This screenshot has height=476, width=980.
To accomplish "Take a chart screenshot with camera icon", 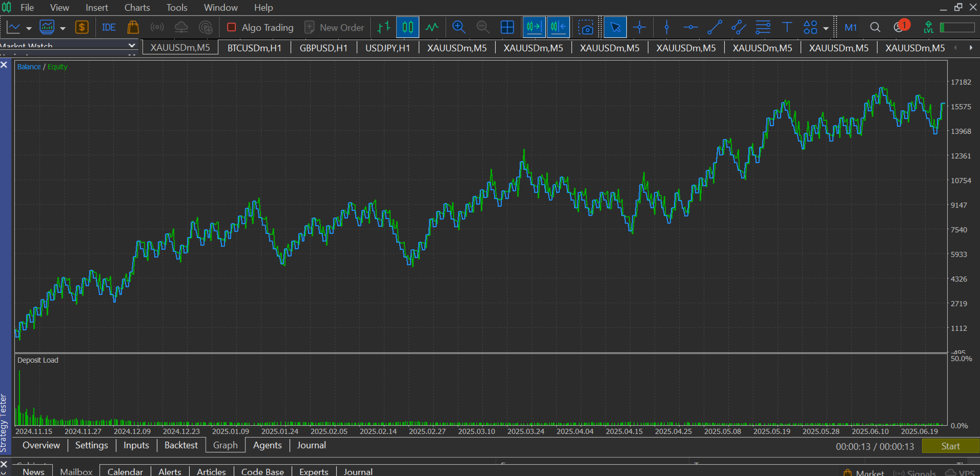I will [x=585, y=28].
